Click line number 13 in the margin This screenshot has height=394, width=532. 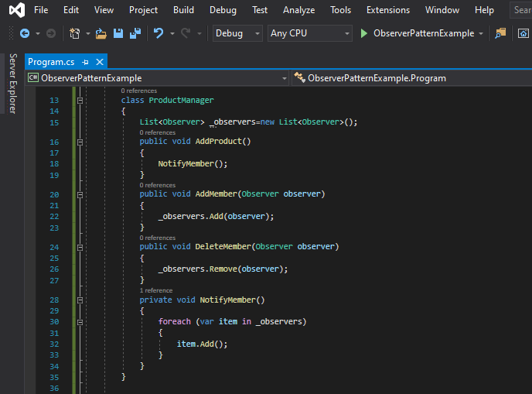[x=54, y=101]
